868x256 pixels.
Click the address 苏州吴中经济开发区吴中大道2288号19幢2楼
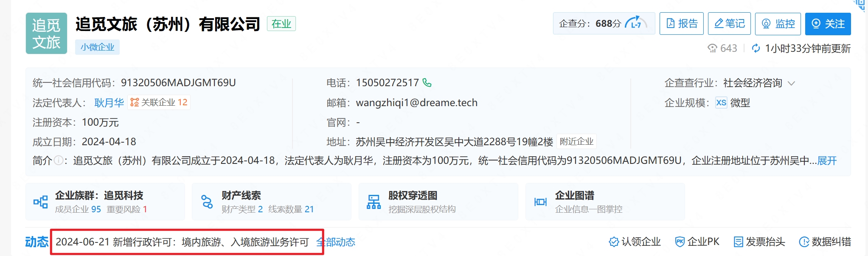(x=455, y=142)
